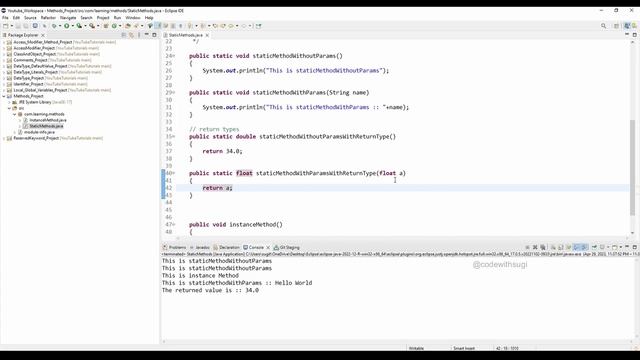Select Comments_Project in Package Explorer

coord(30,60)
